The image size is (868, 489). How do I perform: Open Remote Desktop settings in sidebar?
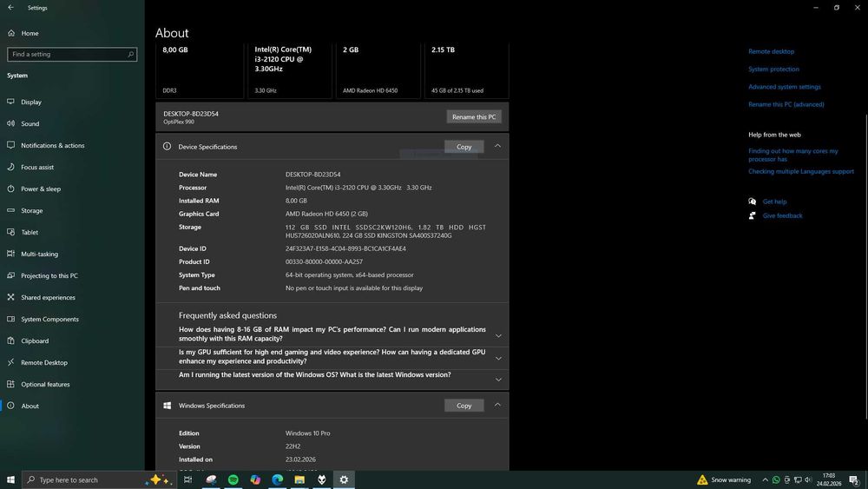pos(43,362)
